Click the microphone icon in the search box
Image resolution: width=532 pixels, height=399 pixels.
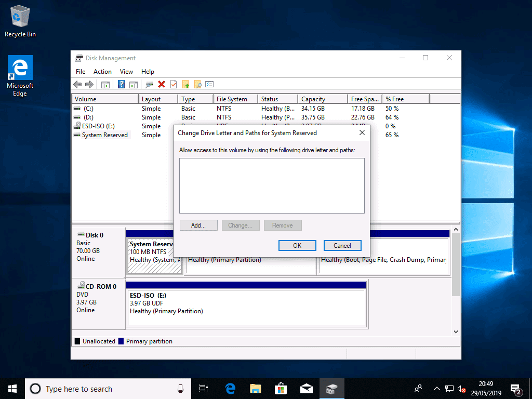[180, 389]
